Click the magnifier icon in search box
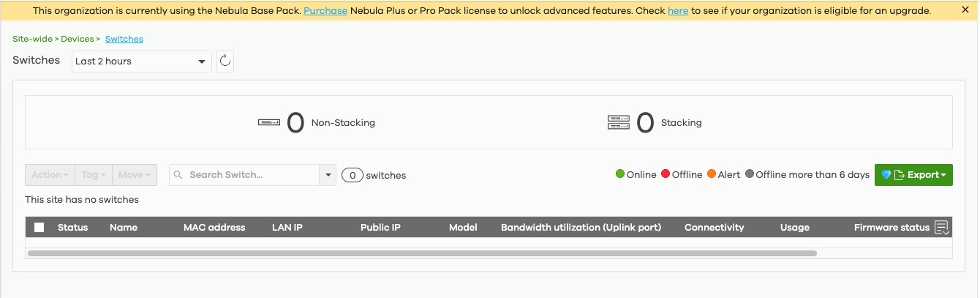The image size is (980, 298). (x=179, y=175)
